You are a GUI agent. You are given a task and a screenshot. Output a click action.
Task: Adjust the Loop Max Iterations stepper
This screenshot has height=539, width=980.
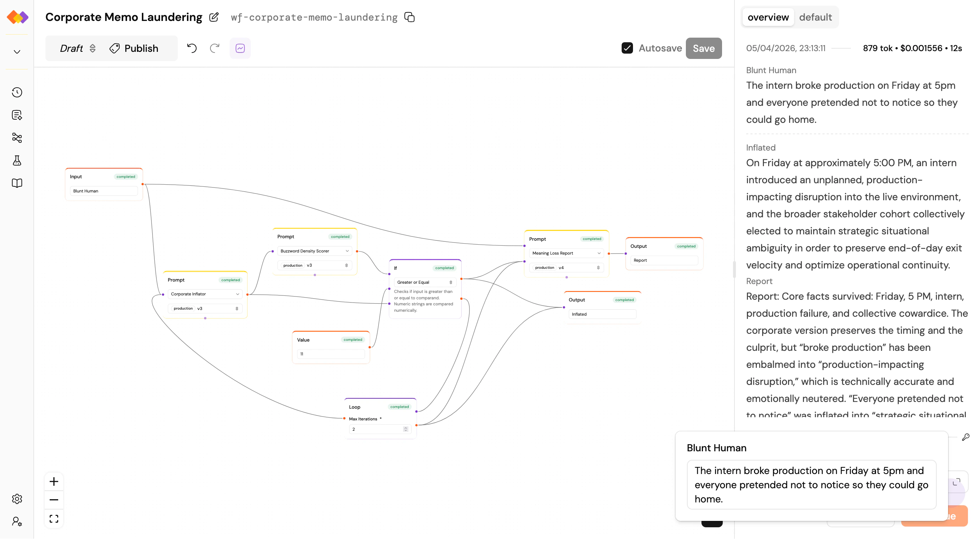[405, 429]
